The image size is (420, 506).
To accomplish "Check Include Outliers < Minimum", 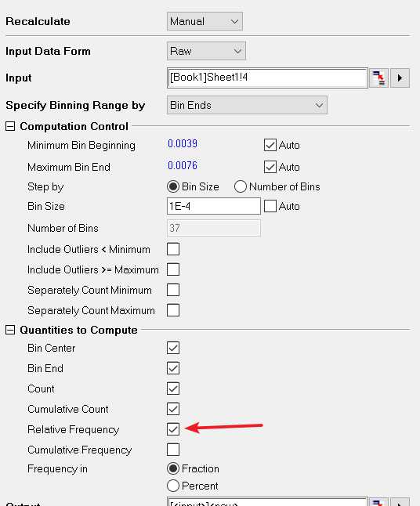I will [x=173, y=249].
